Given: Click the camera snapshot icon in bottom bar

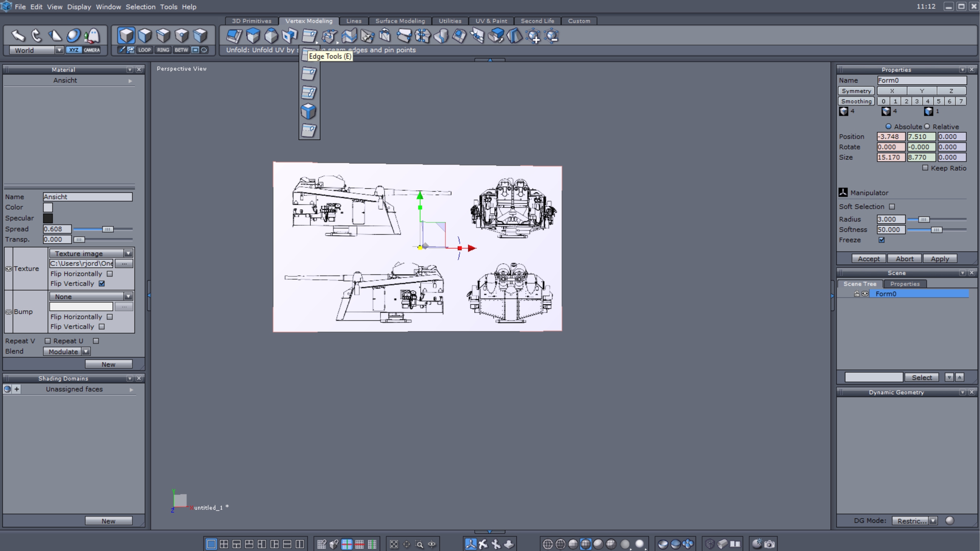Looking at the screenshot, I should coord(770,544).
